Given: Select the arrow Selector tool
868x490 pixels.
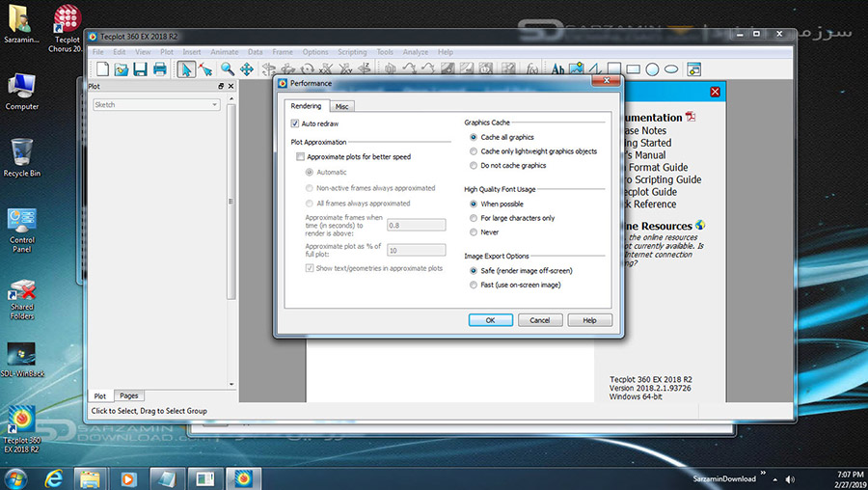Looking at the screenshot, I should point(186,69).
